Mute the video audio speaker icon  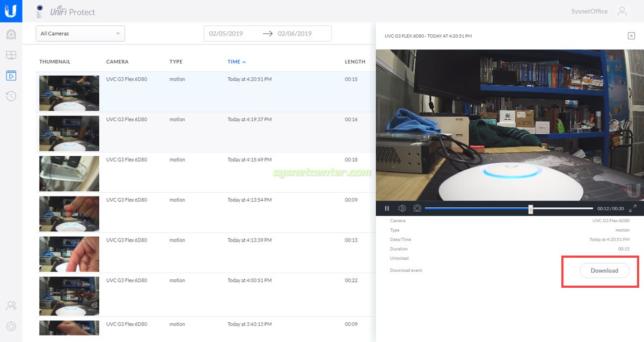402,208
